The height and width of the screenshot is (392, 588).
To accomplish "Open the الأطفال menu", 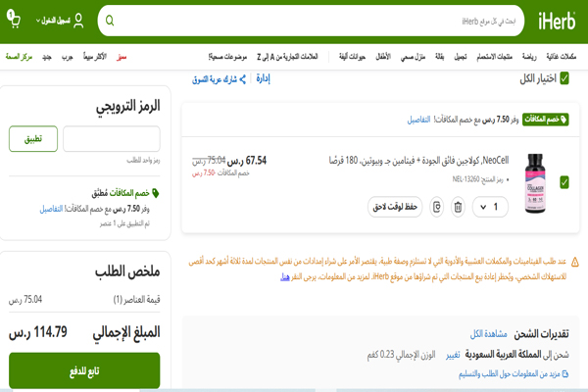I will [x=383, y=57].
